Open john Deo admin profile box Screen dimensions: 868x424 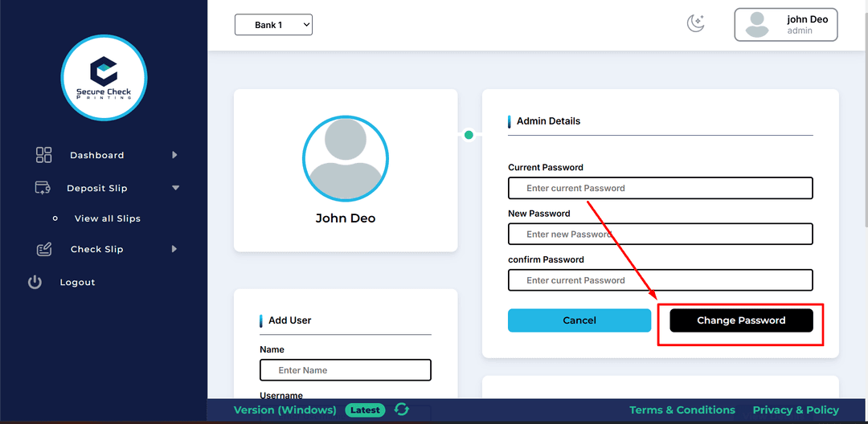[785, 25]
